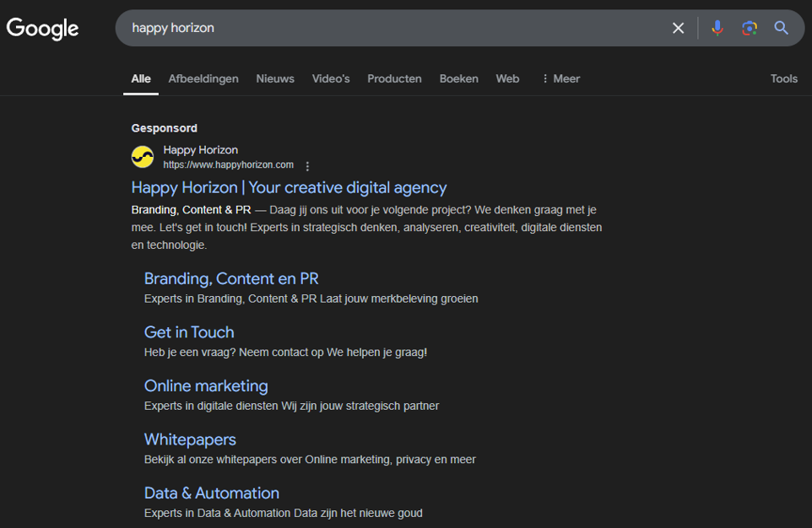Submit search with the magnifying glass icon
812x528 pixels.
coord(781,28)
